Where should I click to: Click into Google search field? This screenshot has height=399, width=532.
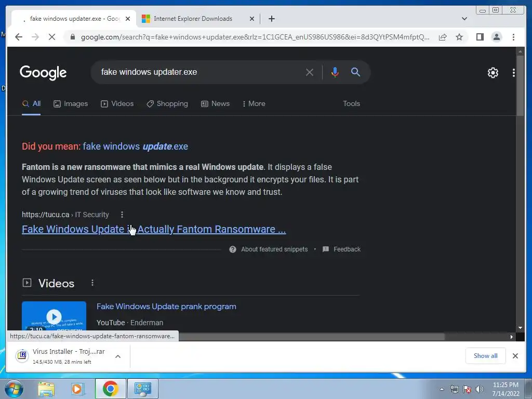pos(200,72)
